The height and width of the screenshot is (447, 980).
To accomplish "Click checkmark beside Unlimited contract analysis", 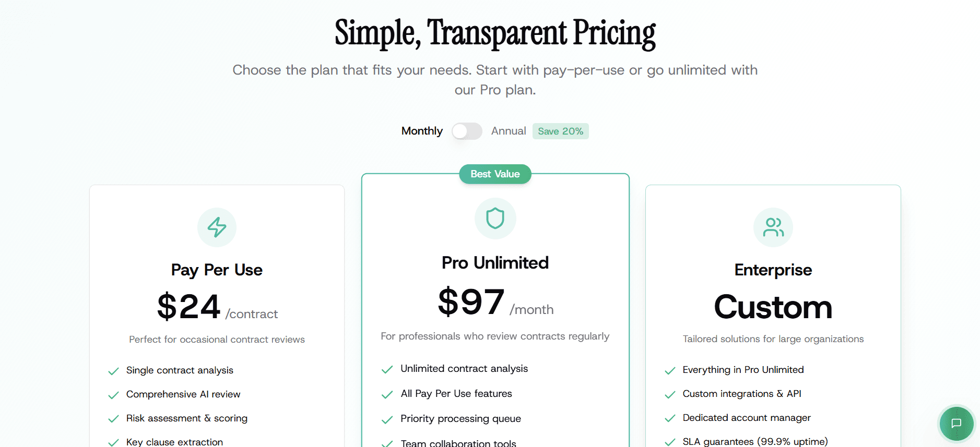I will [387, 369].
